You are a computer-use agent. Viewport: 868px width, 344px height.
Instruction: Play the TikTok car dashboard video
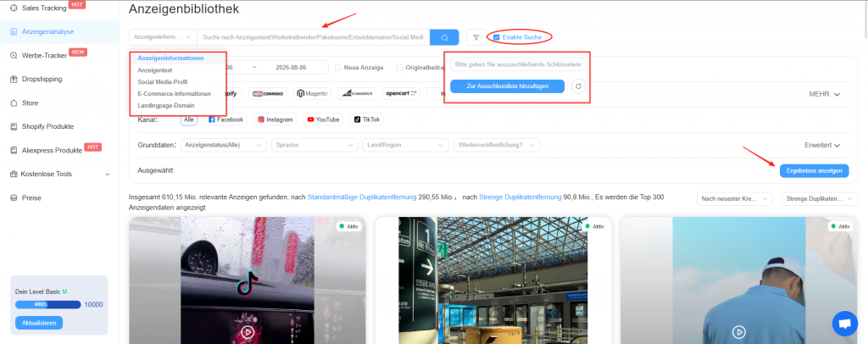coord(248,332)
